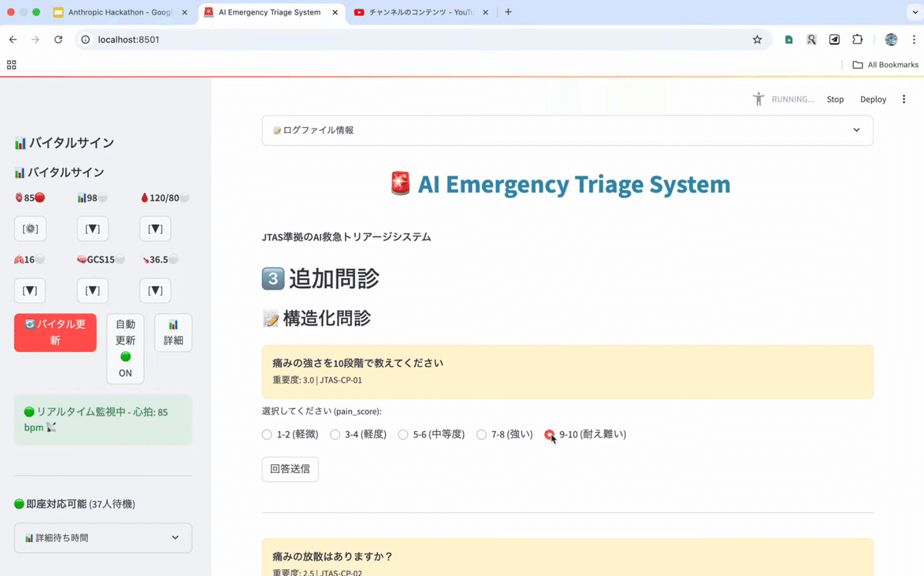Switch to the YouTube channel content tab

pyautogui.click(x=420, y=12)
